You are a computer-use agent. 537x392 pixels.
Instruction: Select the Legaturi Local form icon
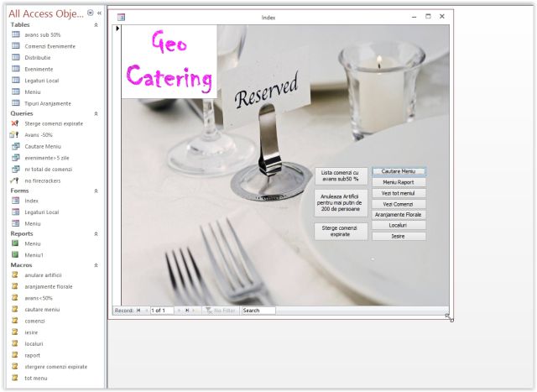pos(16,212)
